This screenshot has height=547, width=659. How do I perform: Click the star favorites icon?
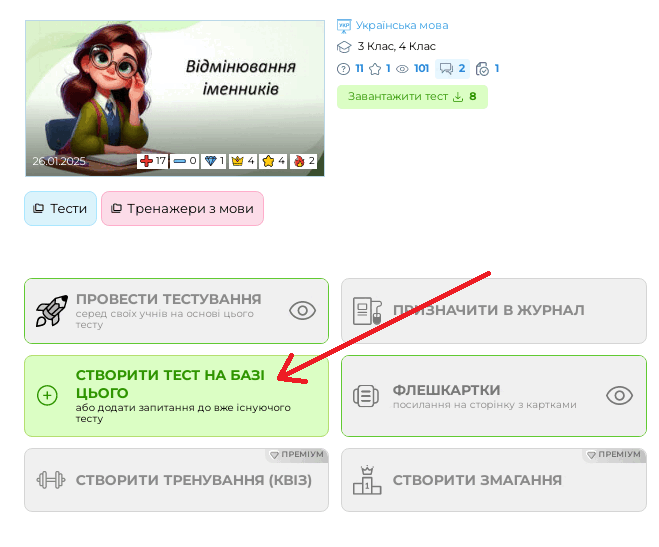pos(375,68)
